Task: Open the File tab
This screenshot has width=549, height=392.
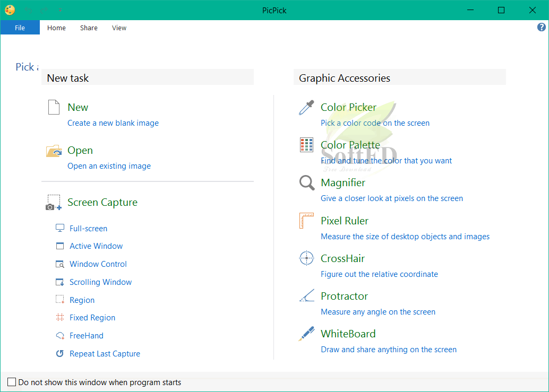Action: (x=20, y=28)
